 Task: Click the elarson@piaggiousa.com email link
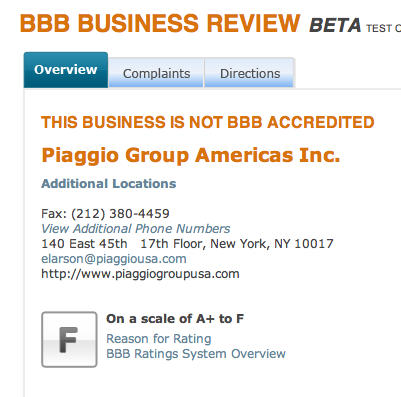[114, 259]
